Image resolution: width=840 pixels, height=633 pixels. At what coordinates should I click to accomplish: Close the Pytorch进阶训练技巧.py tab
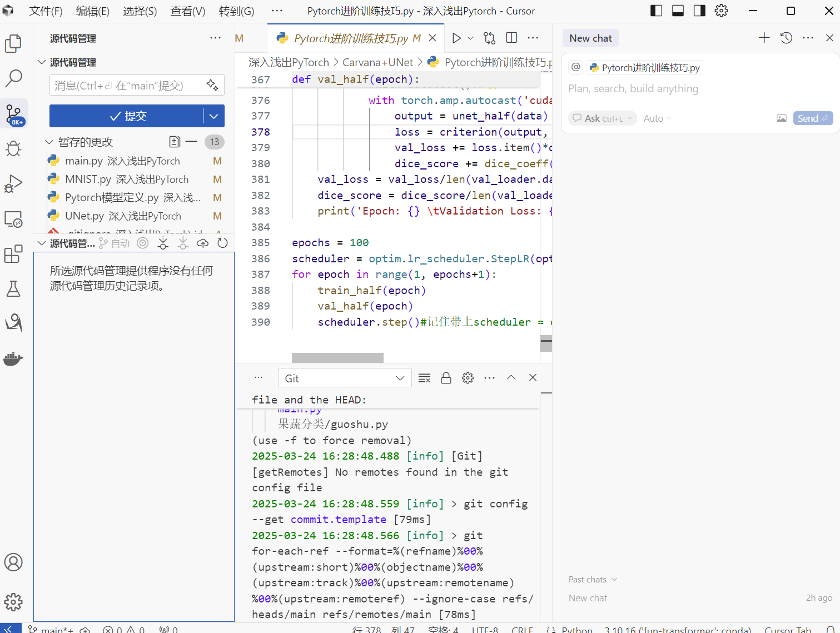[x=433, y=38]
